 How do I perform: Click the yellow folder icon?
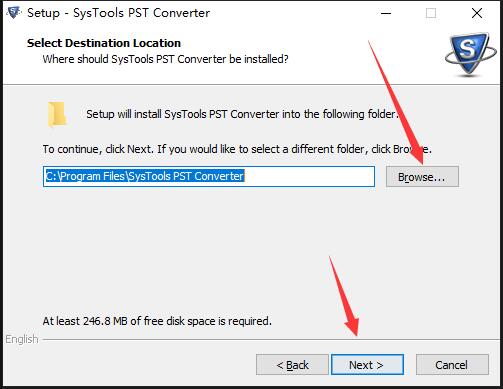tap(57, 114)
